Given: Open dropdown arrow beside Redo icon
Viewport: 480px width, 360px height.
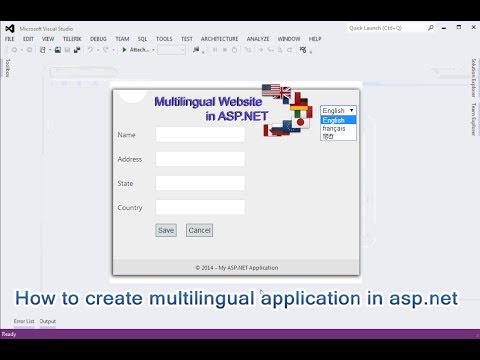Looking at the screenshot, I should click(x=113, y=50).
